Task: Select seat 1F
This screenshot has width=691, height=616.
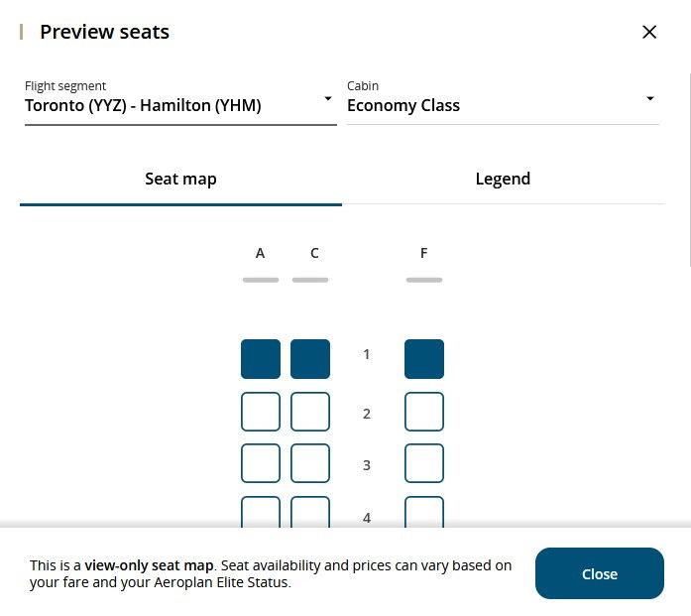Action: click(424, 359)
